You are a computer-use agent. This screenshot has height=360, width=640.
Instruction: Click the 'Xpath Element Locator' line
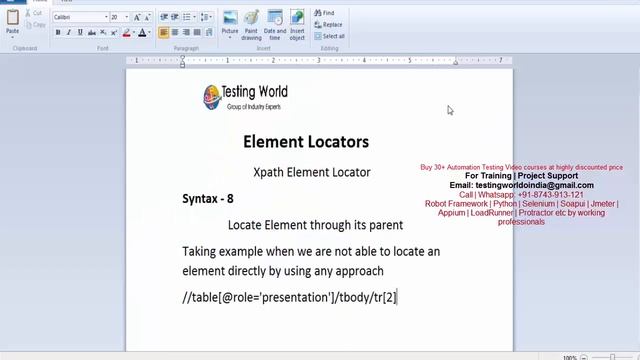coord(312,172)
